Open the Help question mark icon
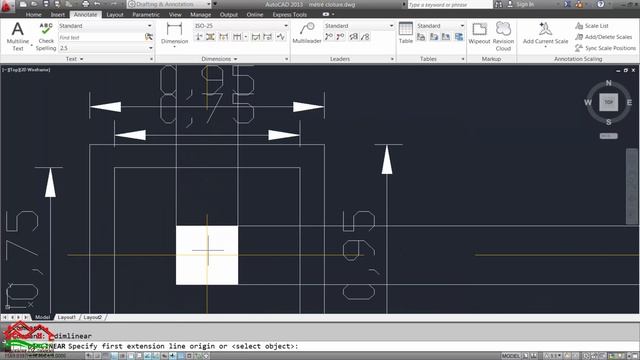The height and width of the screenshot is (360, 640). (x=600, y=4)
